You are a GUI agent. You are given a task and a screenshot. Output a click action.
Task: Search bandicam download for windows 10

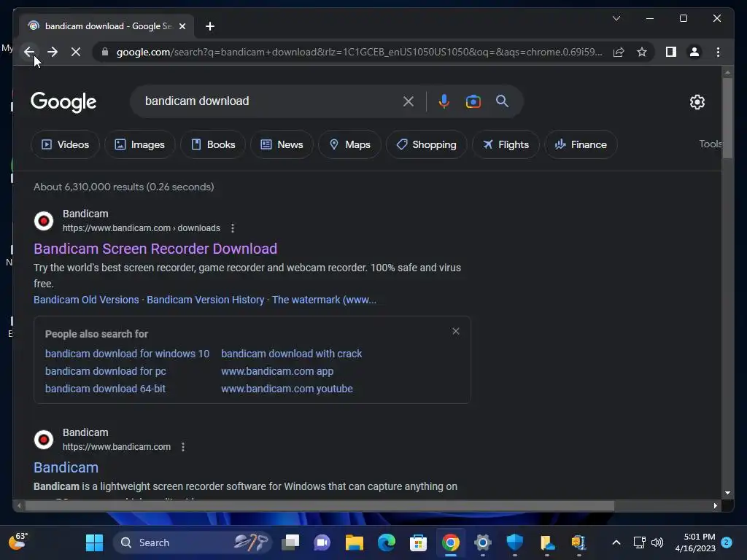127,354
